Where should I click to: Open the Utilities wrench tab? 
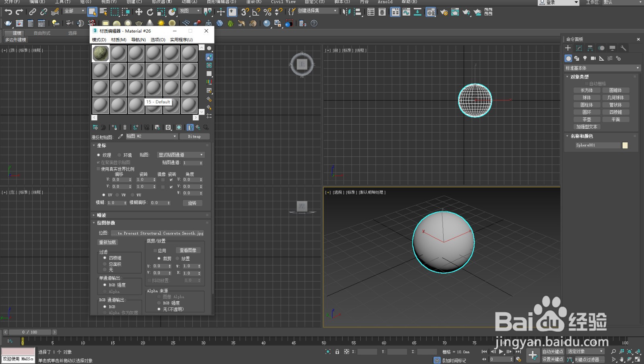tap(623, 48)
